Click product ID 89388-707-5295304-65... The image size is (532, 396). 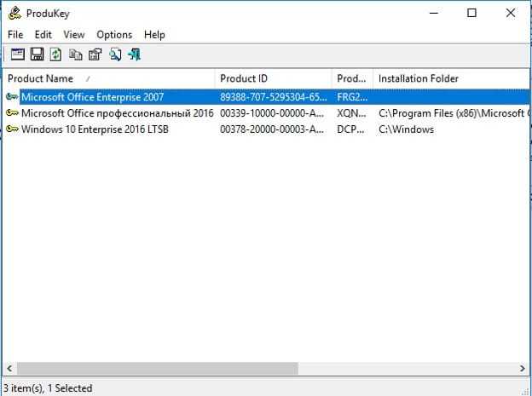click(x=274, y=97)
